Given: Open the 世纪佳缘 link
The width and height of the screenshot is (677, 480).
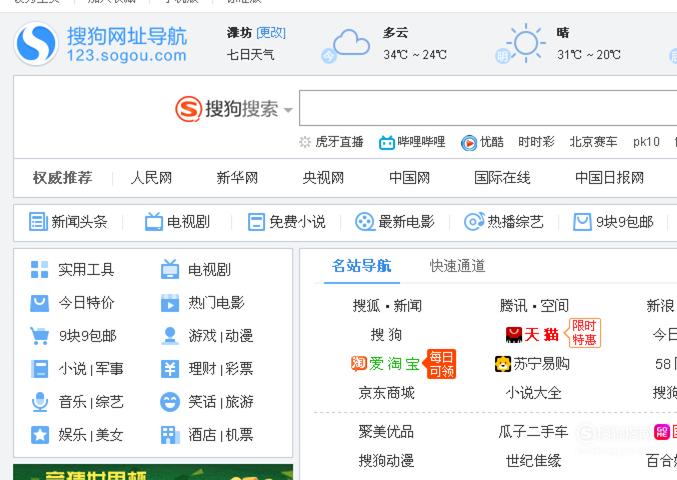Looking at the screenshot, I should [534, 461].
